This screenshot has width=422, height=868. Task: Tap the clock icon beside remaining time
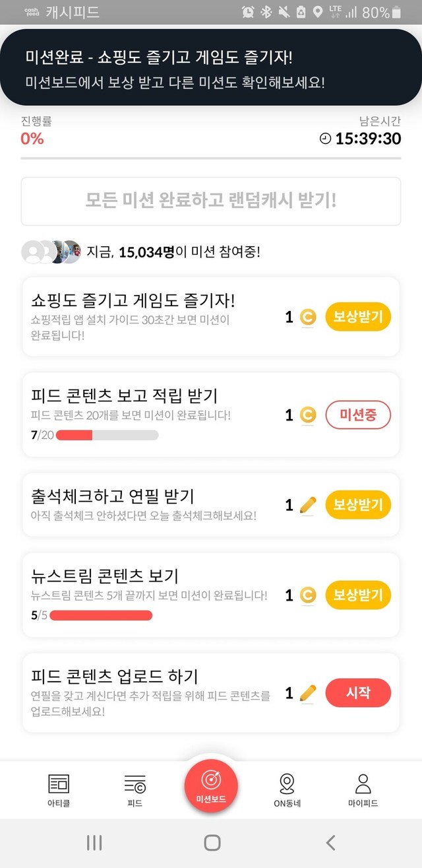coord(326,139)
